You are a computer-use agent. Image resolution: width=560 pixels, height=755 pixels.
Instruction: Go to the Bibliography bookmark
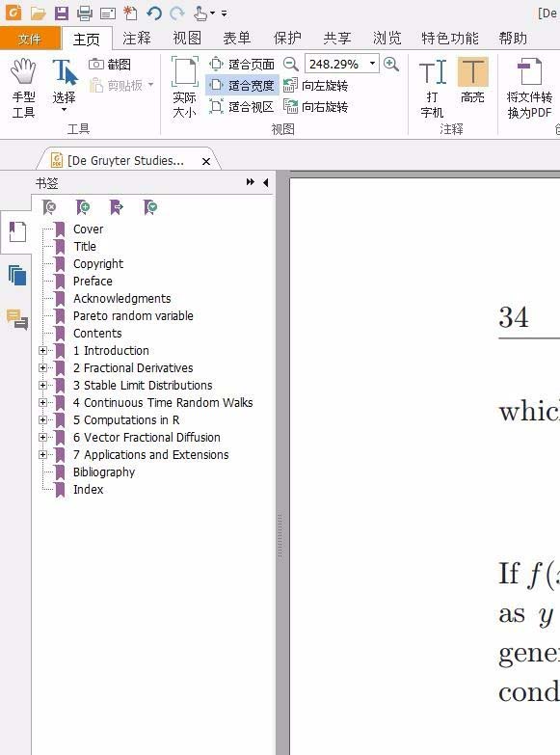[x=104, y=472]
